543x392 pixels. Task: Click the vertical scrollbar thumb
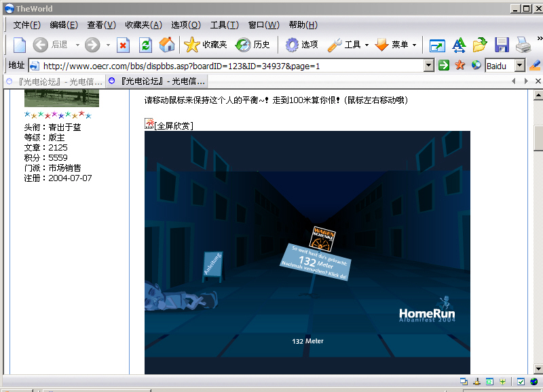pos(538,138)
